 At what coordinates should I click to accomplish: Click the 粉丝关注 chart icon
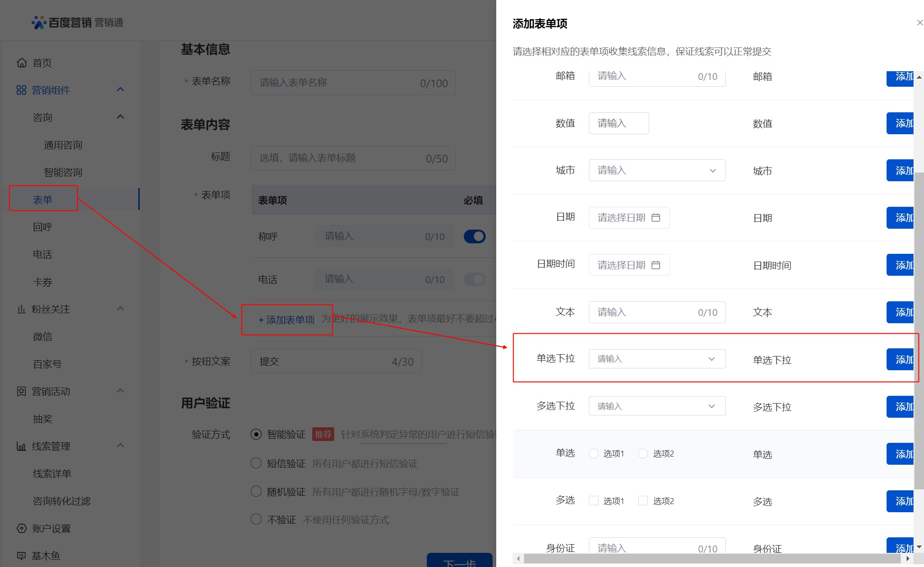pyautogui.click(x=21, y=310)
